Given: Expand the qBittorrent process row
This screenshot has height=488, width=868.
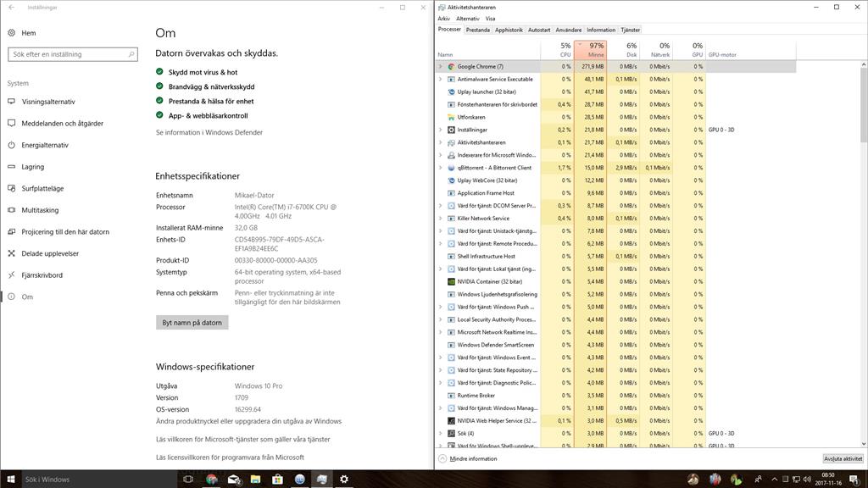Looking at the screenshot, I should pyautogui.click(x=441, y=168).
